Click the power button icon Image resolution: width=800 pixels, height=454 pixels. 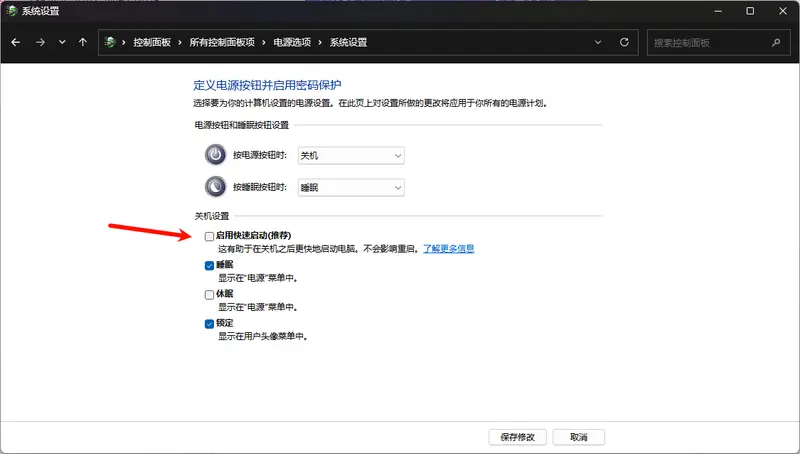pos(215,155)
